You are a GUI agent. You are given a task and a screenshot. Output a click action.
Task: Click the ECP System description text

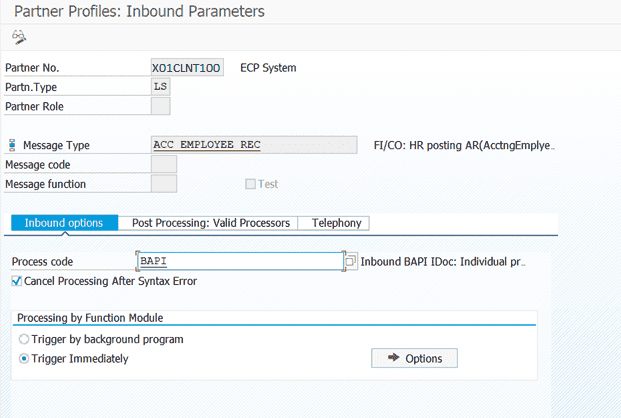click(x=268, y=68)
